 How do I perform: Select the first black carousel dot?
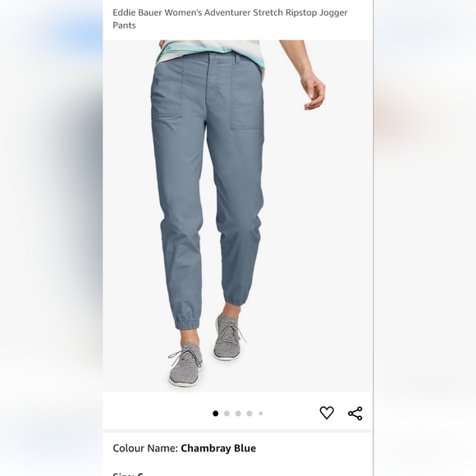[216, 414]
